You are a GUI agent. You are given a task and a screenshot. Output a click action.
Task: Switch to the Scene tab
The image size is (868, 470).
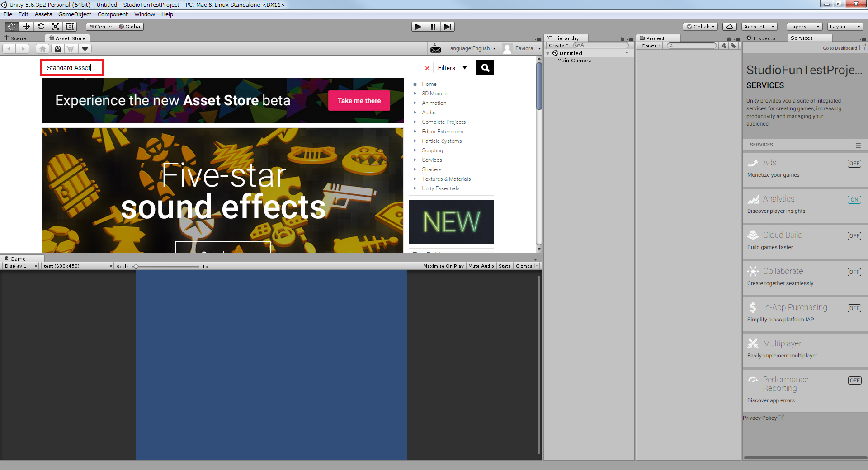tap(16, 38)
